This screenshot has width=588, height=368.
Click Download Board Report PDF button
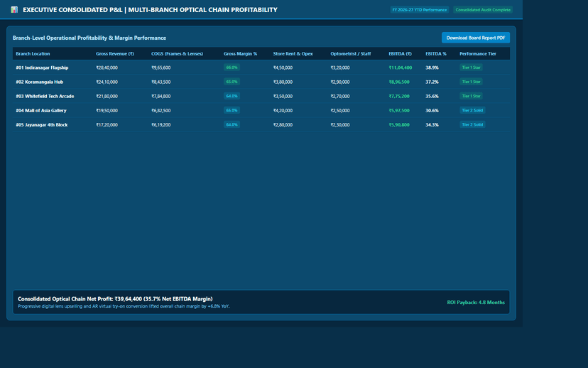[476, 38]
